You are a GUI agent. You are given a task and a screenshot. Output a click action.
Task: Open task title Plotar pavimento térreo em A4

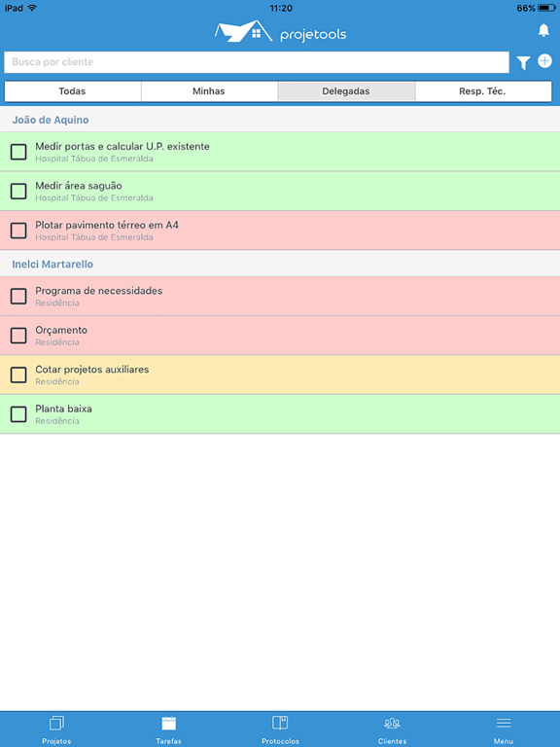click(x=107, y=225)
